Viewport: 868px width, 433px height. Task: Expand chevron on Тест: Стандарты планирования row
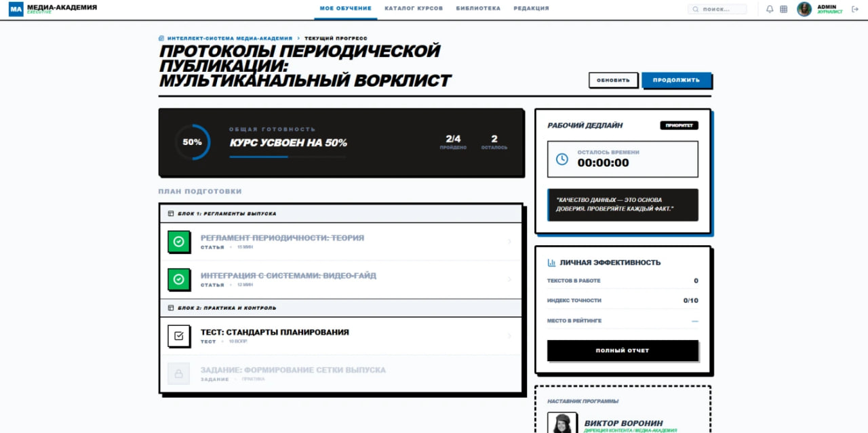(x=510, y=335)
